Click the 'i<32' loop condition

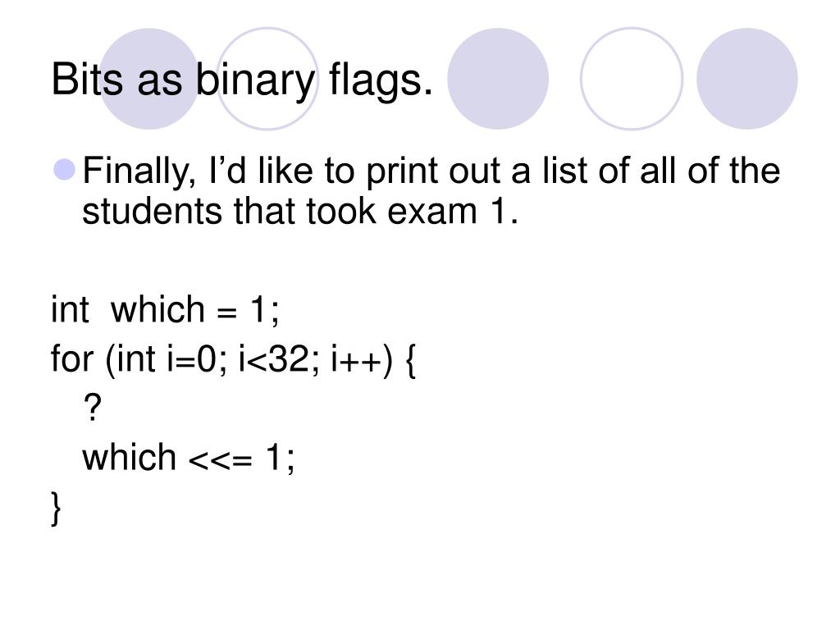(x=274, y=359)
